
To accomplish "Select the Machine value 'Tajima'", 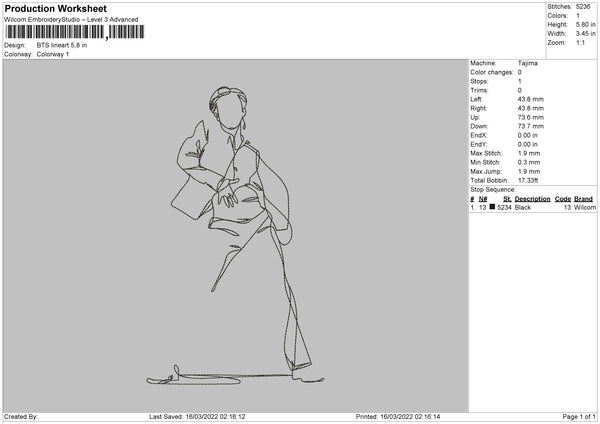I will [528, 63].
